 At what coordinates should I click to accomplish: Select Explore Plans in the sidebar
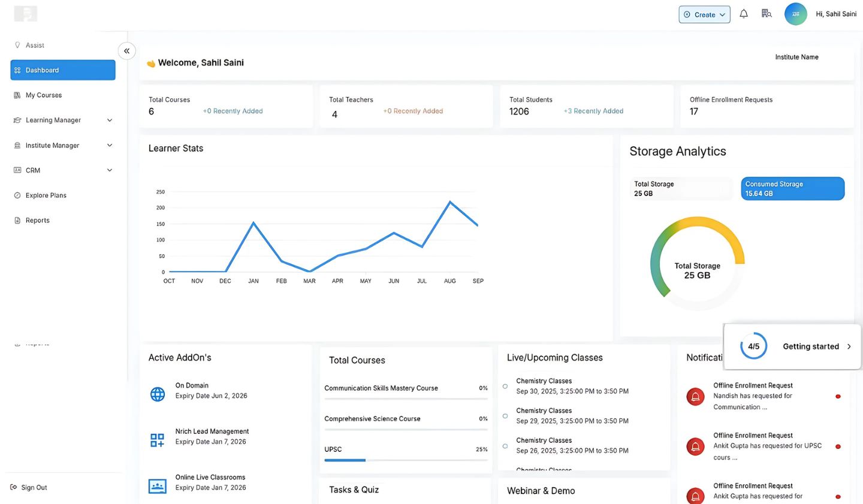tap(46, 195)
